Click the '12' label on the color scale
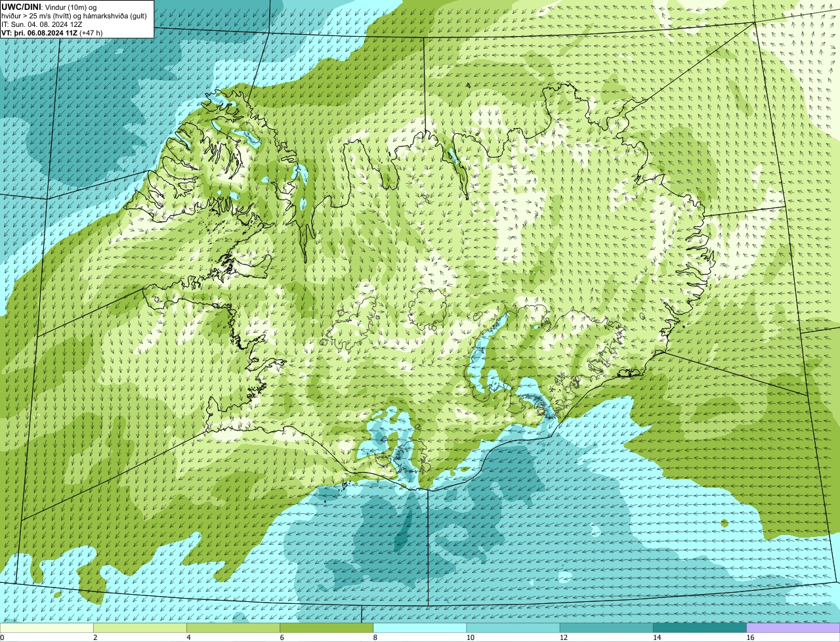The width and height of the screenshot is (840, 642). pos(563,637)
